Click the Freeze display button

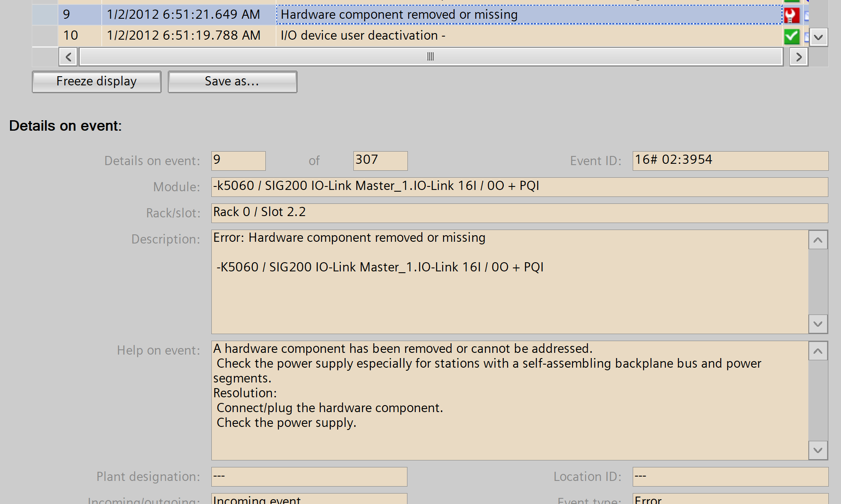[97, 81]
